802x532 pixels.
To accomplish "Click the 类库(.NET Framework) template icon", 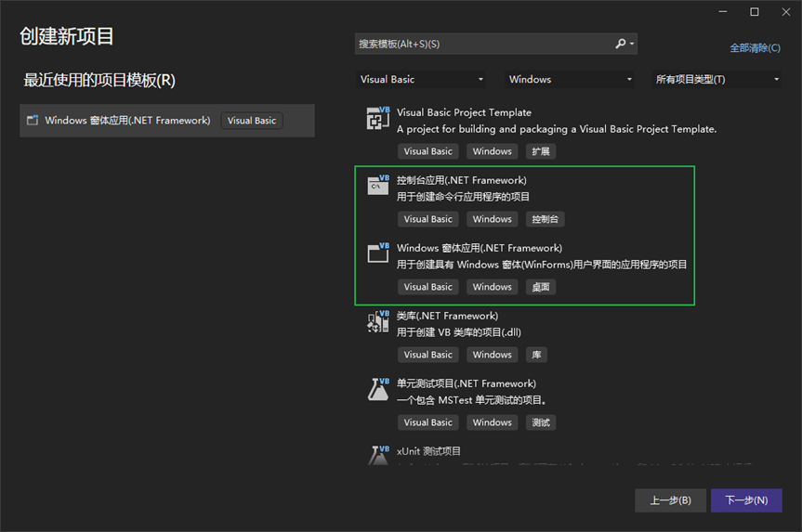I will 378,321.
